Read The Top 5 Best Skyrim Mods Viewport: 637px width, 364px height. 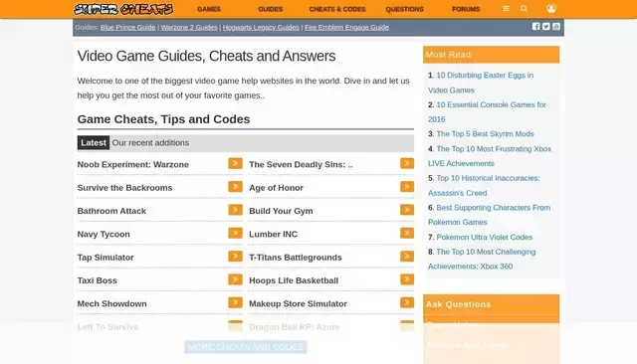point(485,134)
